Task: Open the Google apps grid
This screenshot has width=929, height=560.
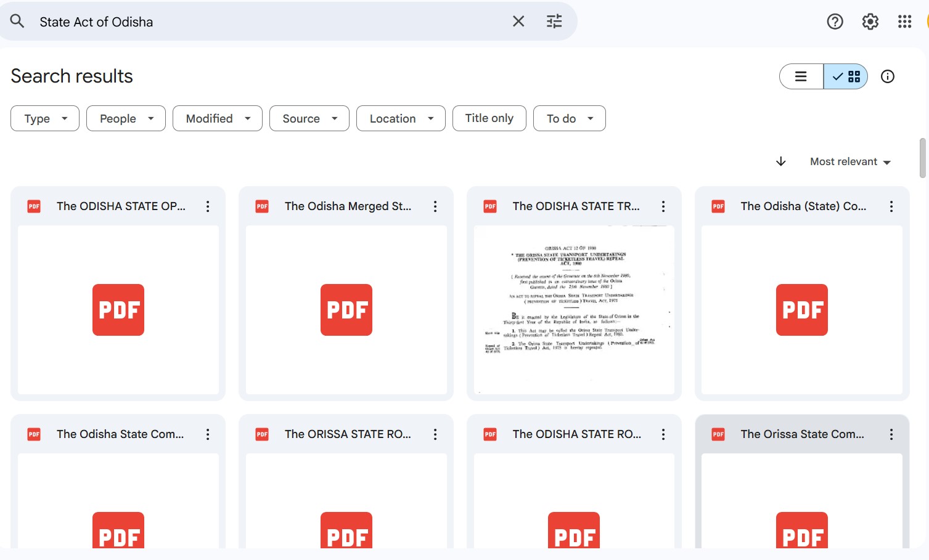Action: pos(904,22)
